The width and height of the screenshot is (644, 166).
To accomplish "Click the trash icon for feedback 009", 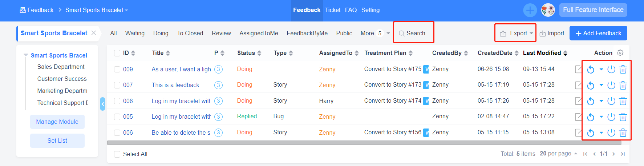I will click(623, 69).
